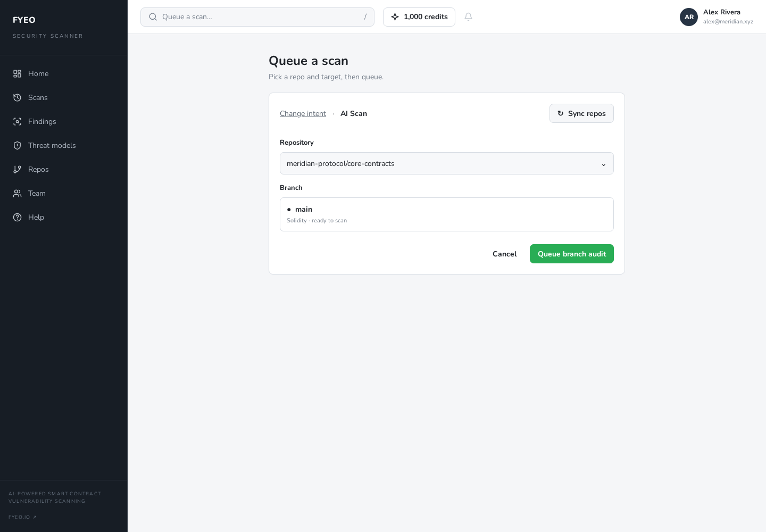Open the Help section

click(x=64, y=217)
